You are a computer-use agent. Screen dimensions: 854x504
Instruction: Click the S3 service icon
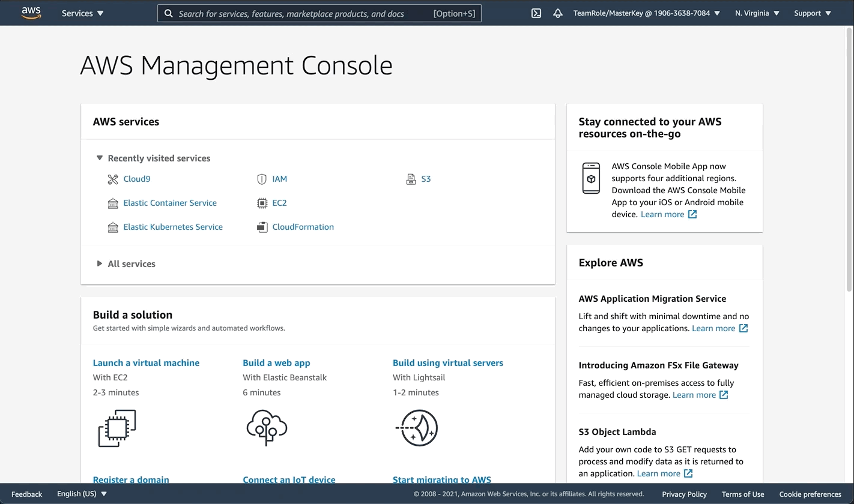(411, 179)
